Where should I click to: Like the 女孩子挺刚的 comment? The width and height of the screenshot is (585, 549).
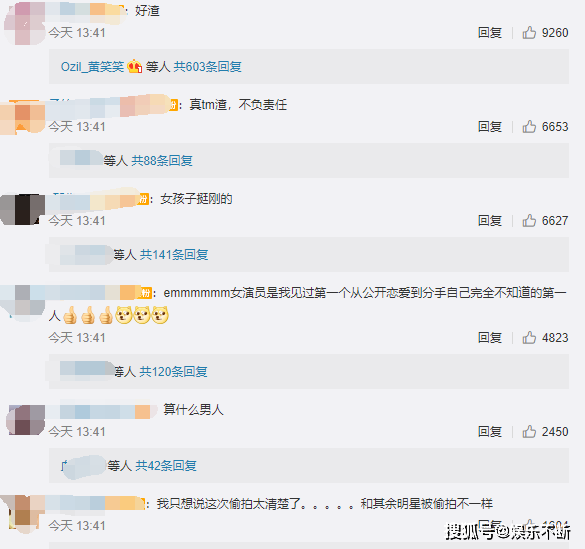[529, 221]
